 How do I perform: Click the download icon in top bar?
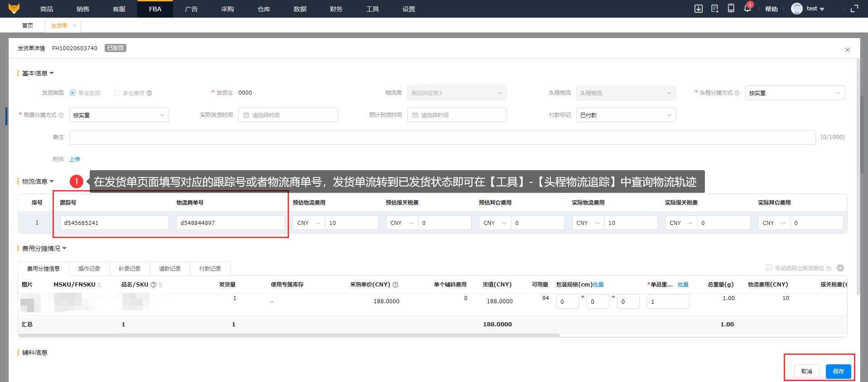click(698, 9)
